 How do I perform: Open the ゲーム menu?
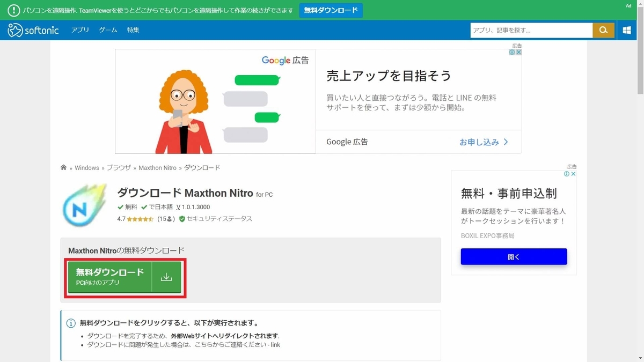click(108, 30)
